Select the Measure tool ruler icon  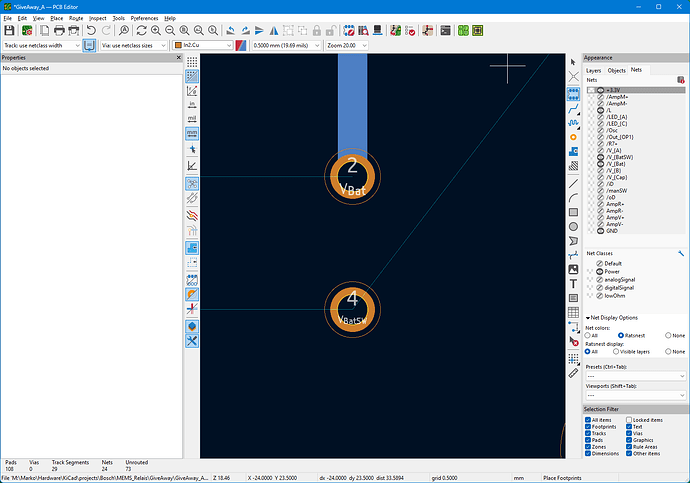pos(573,373)
